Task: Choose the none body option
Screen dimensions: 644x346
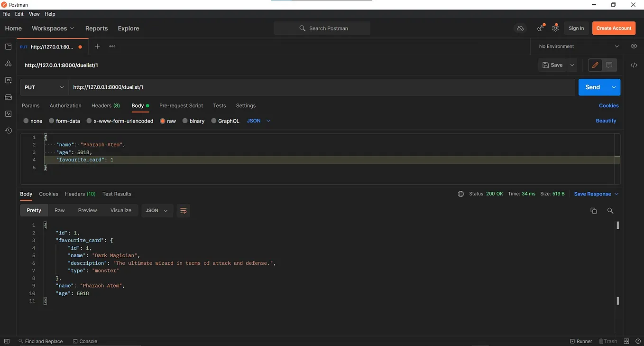Action: (x=33, y=121)
